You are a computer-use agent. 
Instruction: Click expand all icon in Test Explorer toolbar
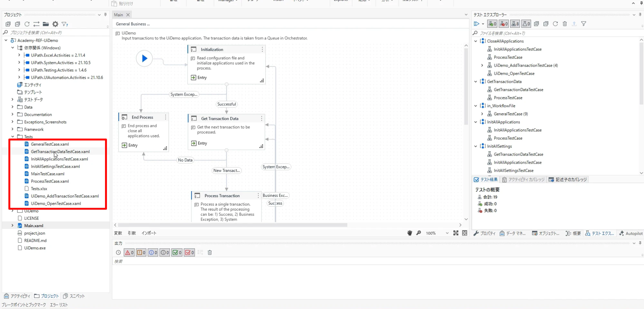[x=536, y=24]
